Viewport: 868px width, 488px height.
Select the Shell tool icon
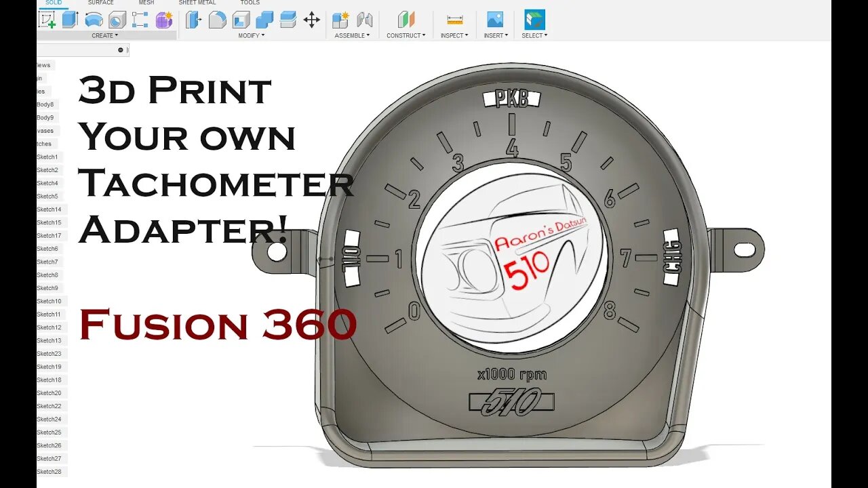point(241,20)
